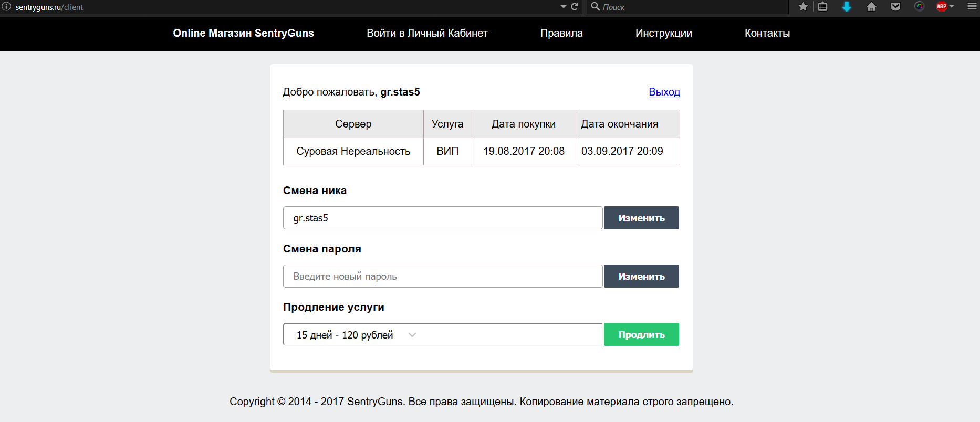Click the nickname field containing gr.stas5

tap(443, 218)
